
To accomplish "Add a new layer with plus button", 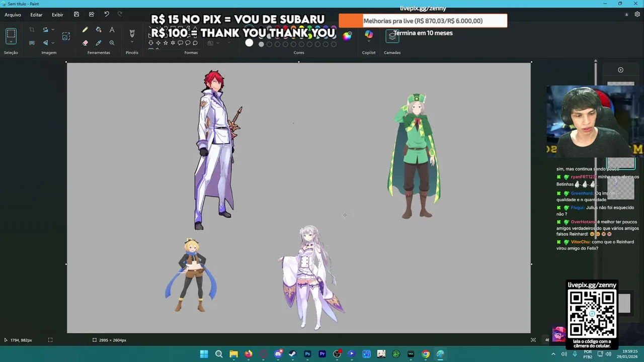I will (620, 70).
